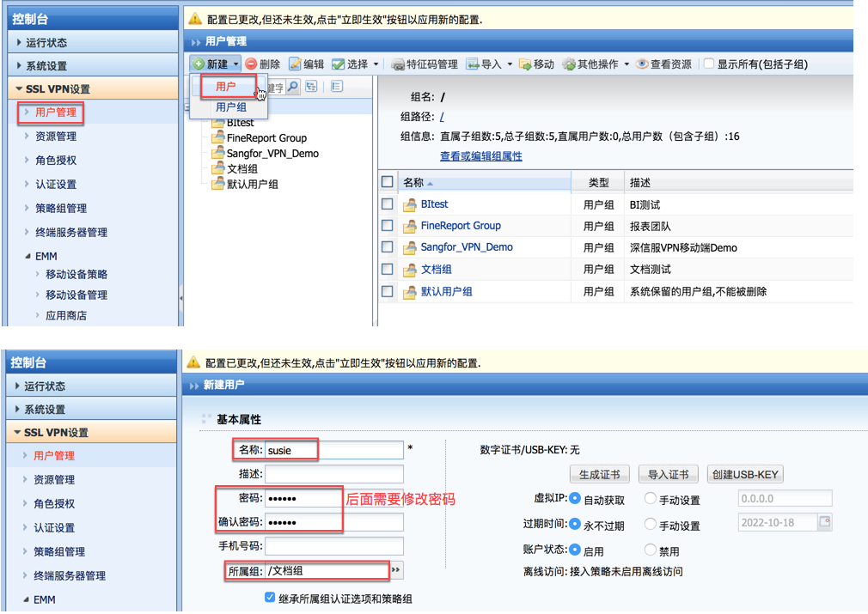Open the 其他操作 dropdown arrow
The height and width of the screenshot is (614, 868).
(x=627, y=64)
